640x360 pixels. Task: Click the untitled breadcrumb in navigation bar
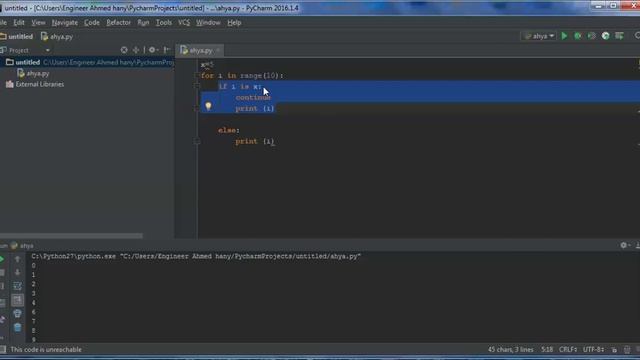tap(17, 37)
